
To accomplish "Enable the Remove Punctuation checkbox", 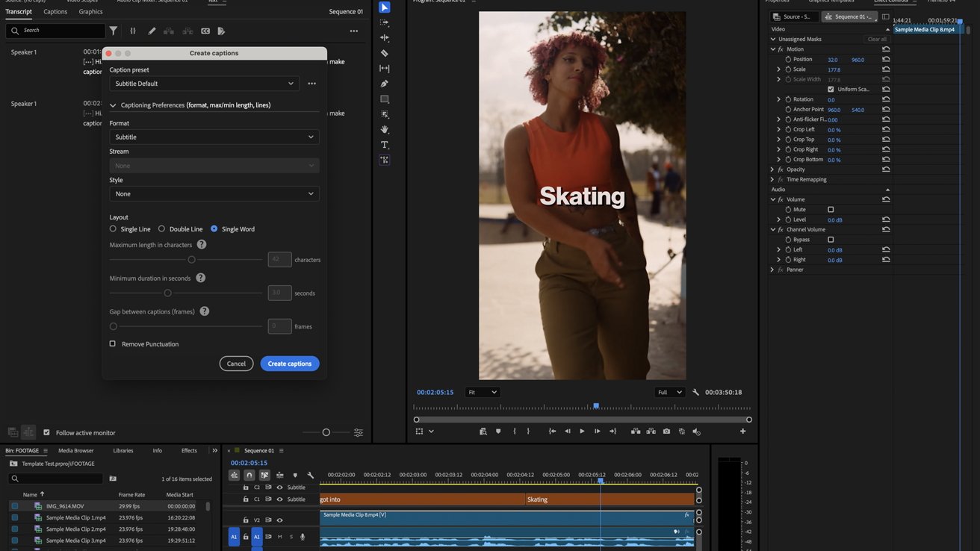I will (x=113, y=344).
